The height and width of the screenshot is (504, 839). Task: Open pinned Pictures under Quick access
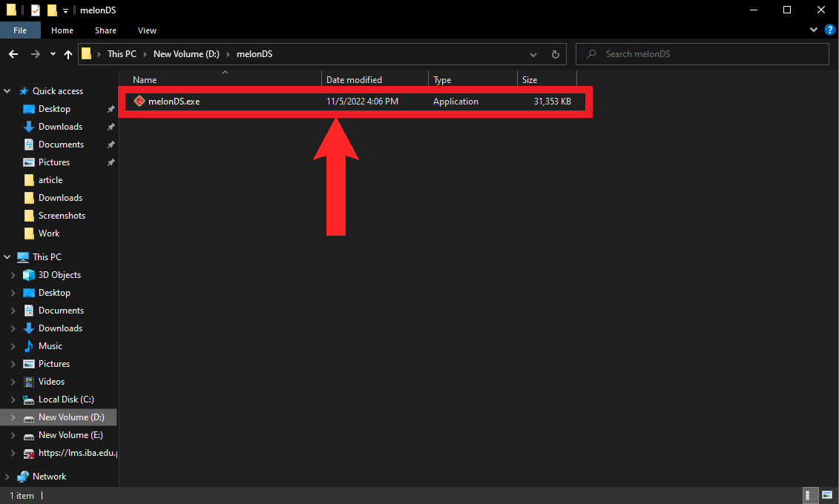click(54, 162)
